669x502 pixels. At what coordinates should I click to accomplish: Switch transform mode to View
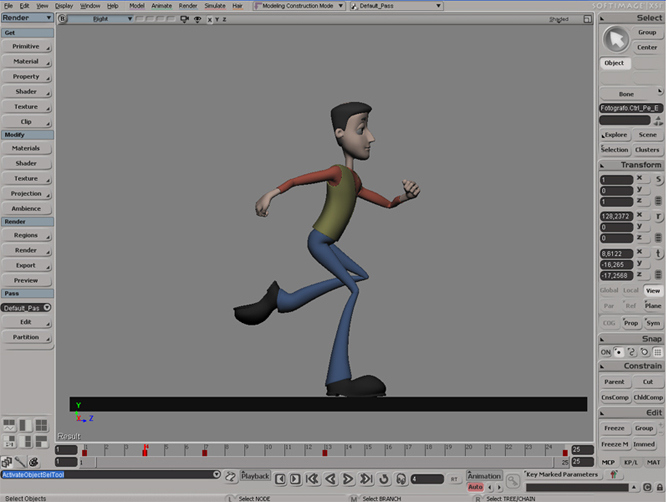pos(652,291)
